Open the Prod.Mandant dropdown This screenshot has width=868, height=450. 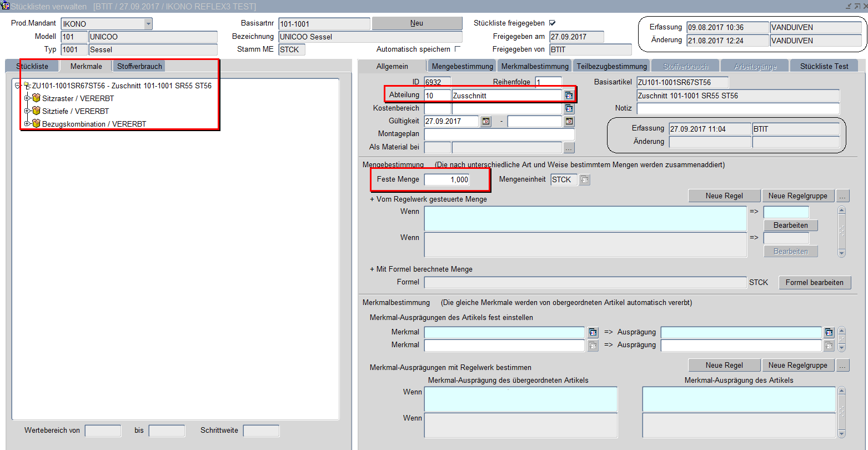pos(148,24)
